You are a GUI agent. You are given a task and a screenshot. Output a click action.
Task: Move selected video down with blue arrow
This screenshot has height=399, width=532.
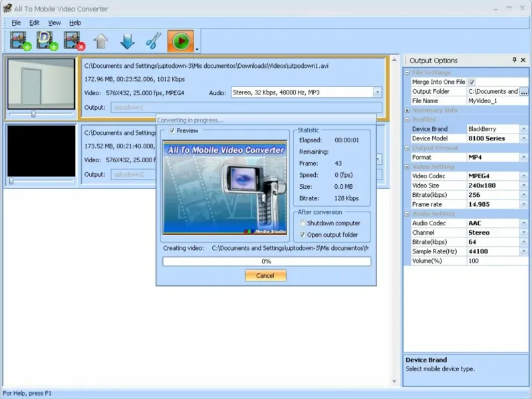[127, 41]
